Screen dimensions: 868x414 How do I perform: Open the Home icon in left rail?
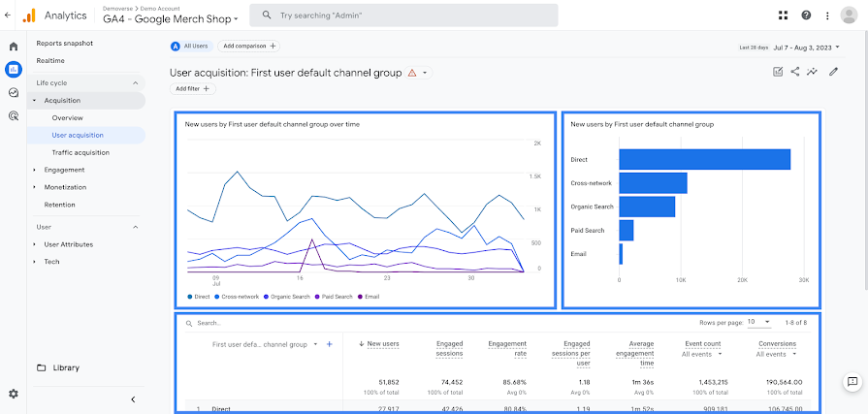tap(14, 47)
